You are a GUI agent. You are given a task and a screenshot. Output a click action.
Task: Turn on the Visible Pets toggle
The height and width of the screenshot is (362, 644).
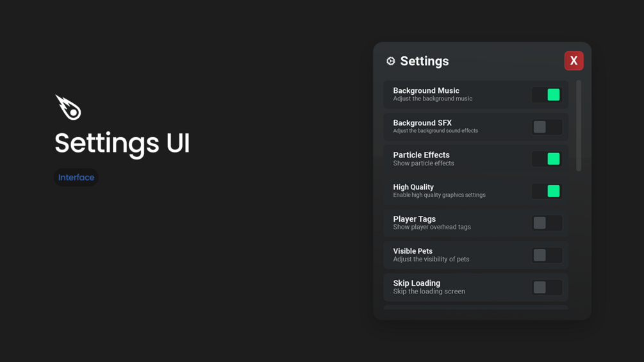tap(547, 255)
